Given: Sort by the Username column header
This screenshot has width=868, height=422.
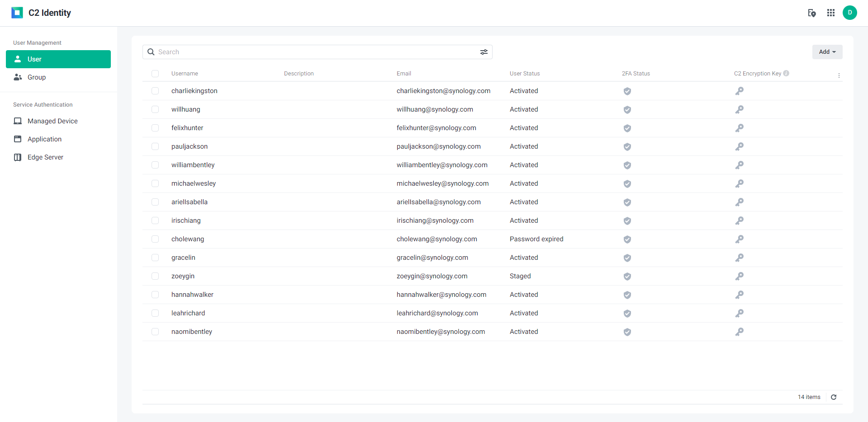Looking at the screenshot, I should 185,74.
